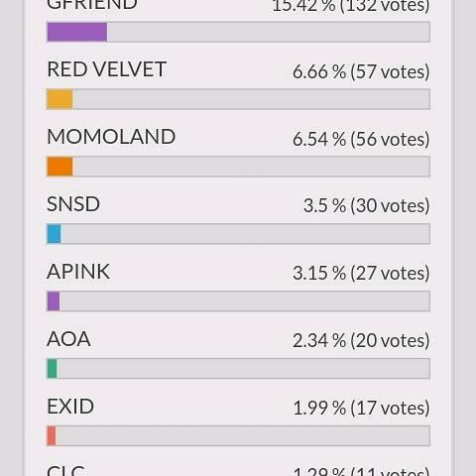Click the RED VELVET poll label
This screenshot has width=476, height=476.
106,69
